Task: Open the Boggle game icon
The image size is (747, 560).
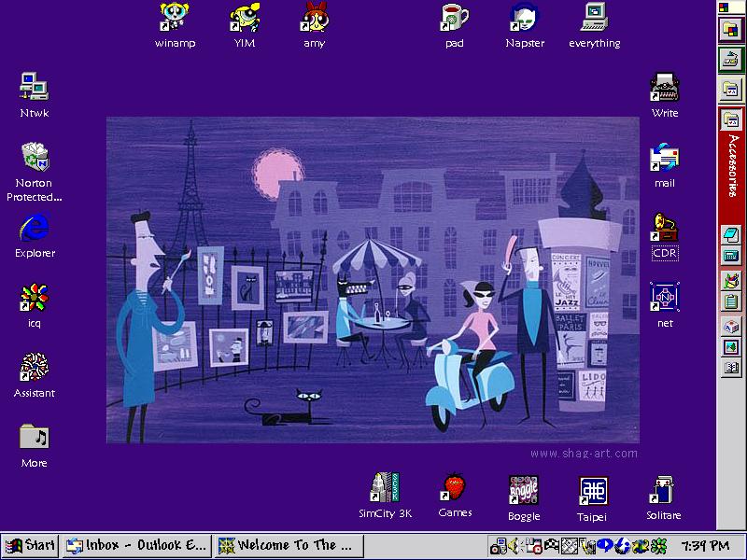Action: click(x=524, y=490)
